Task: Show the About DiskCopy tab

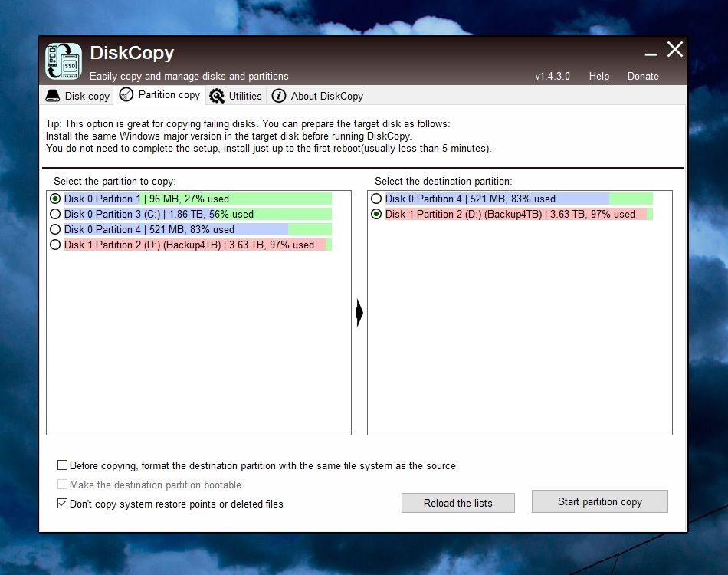Action: coord(317,96)
